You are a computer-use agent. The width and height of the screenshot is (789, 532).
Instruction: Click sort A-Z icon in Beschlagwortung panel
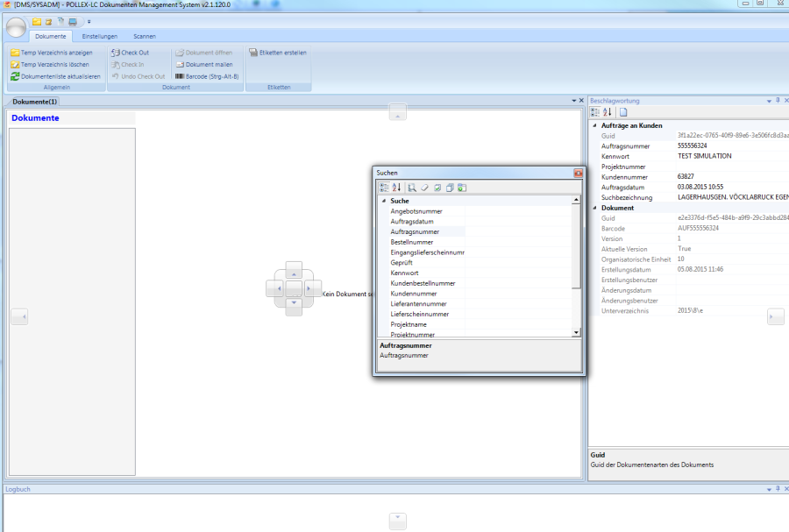coord(608,112)
